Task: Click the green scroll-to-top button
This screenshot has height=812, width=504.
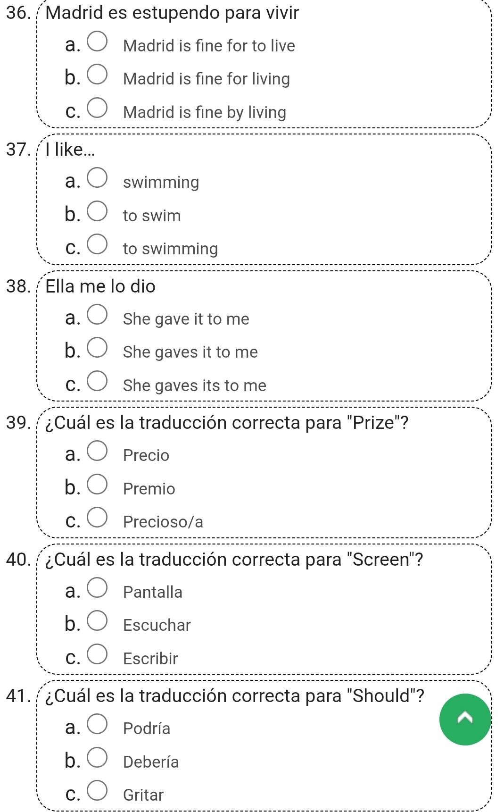Action: click(x=465, y=720)
